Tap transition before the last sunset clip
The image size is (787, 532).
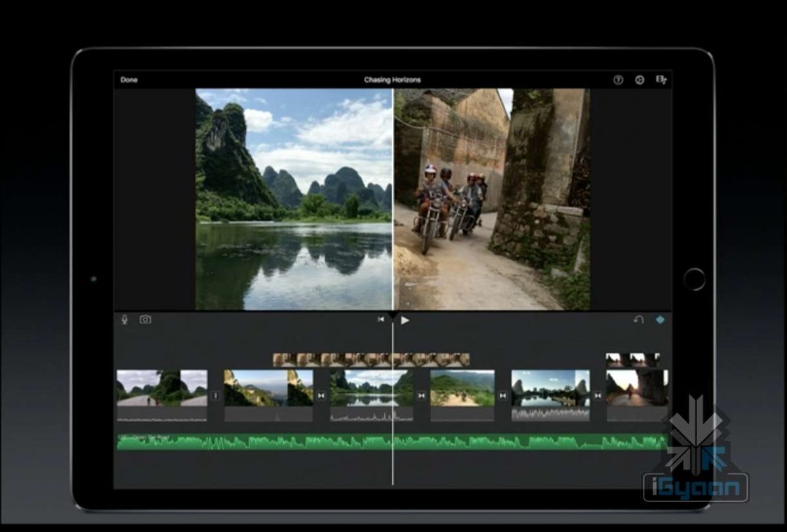597,396
